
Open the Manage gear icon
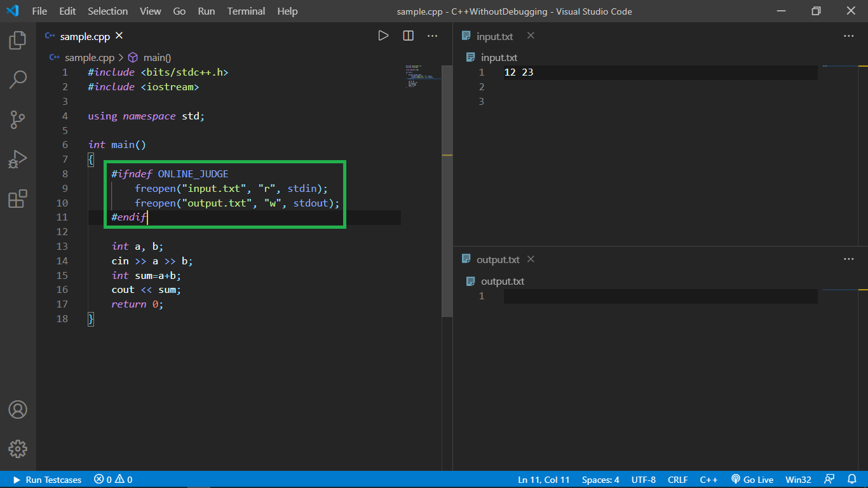click(x=18, y=449)
